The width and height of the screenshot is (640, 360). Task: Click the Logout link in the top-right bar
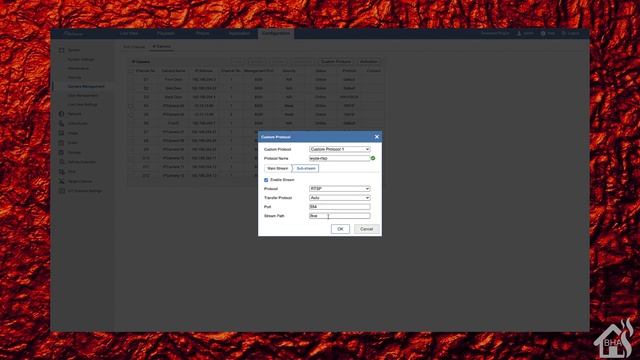click(x=571, y=33)
